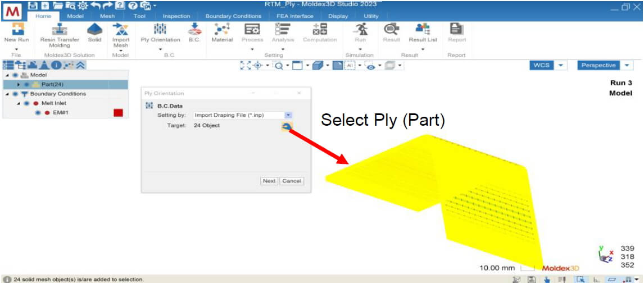644x284 pixels.
Task: Click the pointing hand status bar icon
Action: [546, 279]
